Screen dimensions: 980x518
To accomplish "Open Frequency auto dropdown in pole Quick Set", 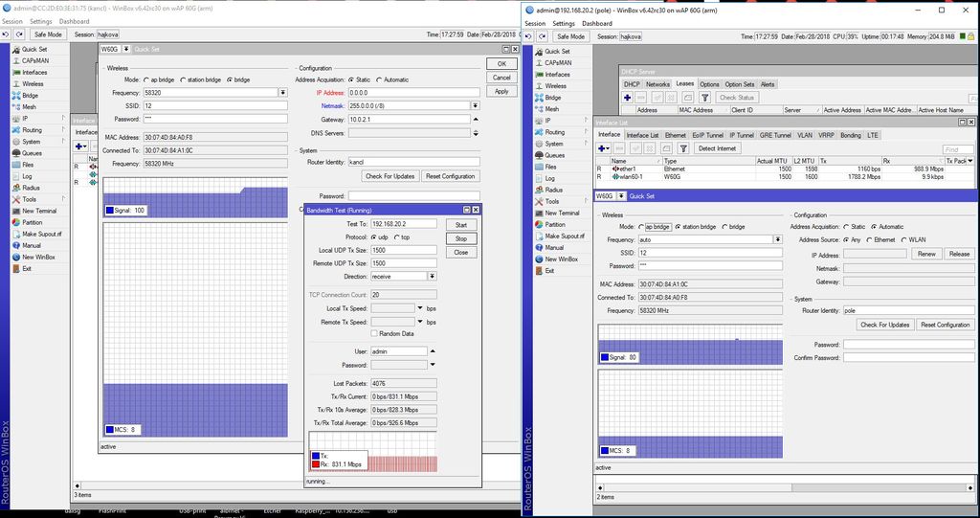I will click(777, 239).
